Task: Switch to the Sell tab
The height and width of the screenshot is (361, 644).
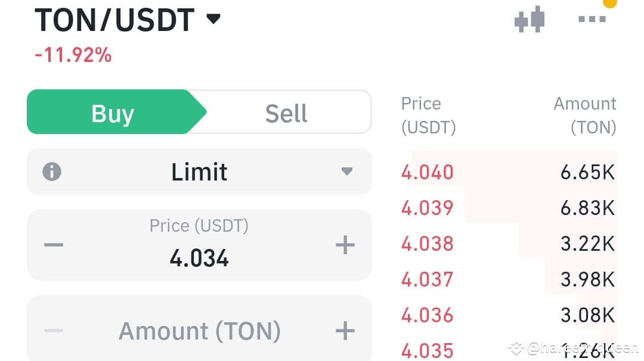Action: [x=286, y=113]
